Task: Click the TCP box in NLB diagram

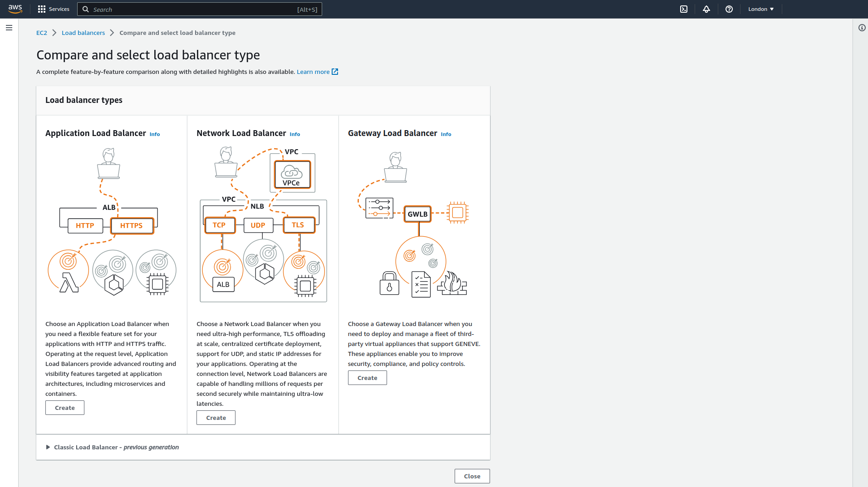Action: (x=220, y=225)
